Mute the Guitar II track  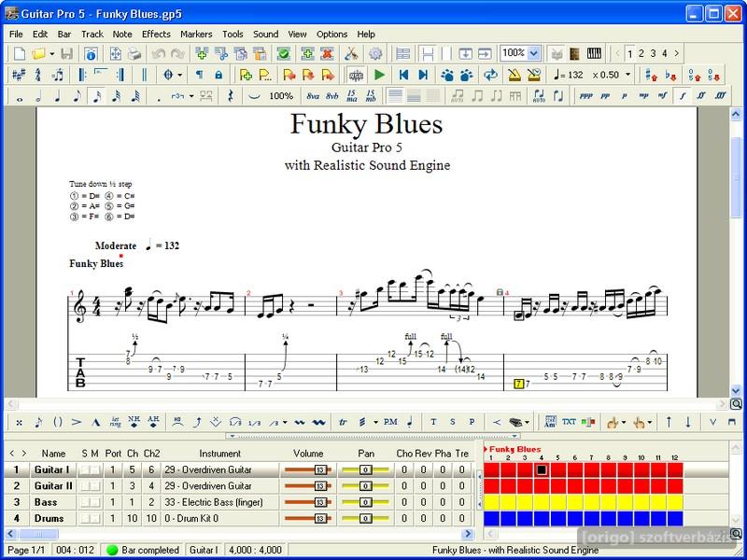coord(94,486)
